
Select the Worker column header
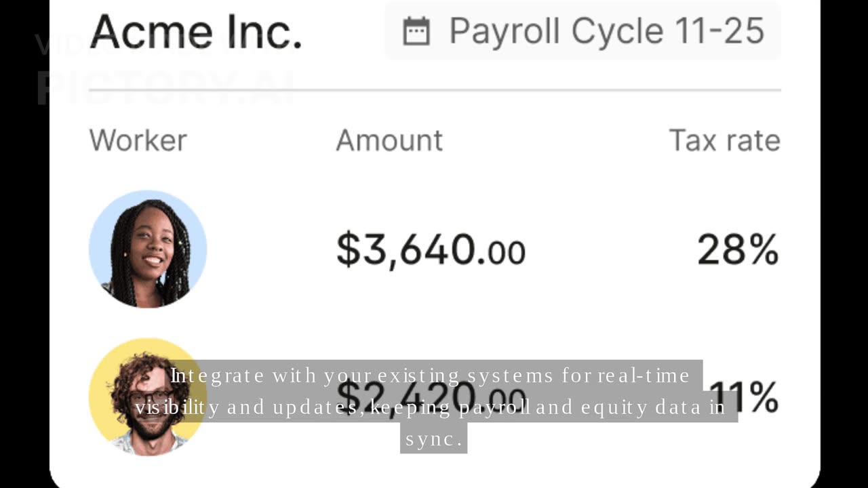tap(138, 140)
